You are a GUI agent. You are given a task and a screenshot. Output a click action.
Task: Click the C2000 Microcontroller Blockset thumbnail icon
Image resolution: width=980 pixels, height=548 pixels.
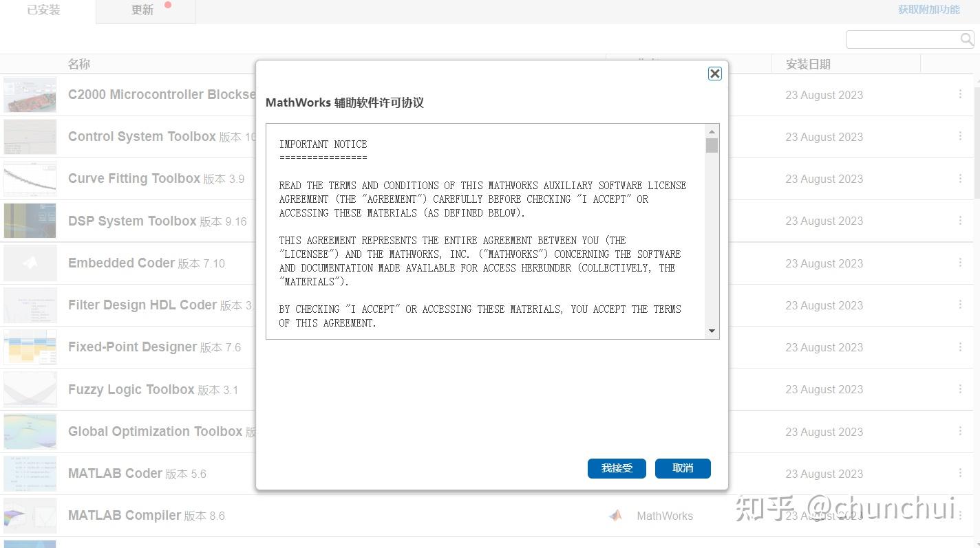30,95
